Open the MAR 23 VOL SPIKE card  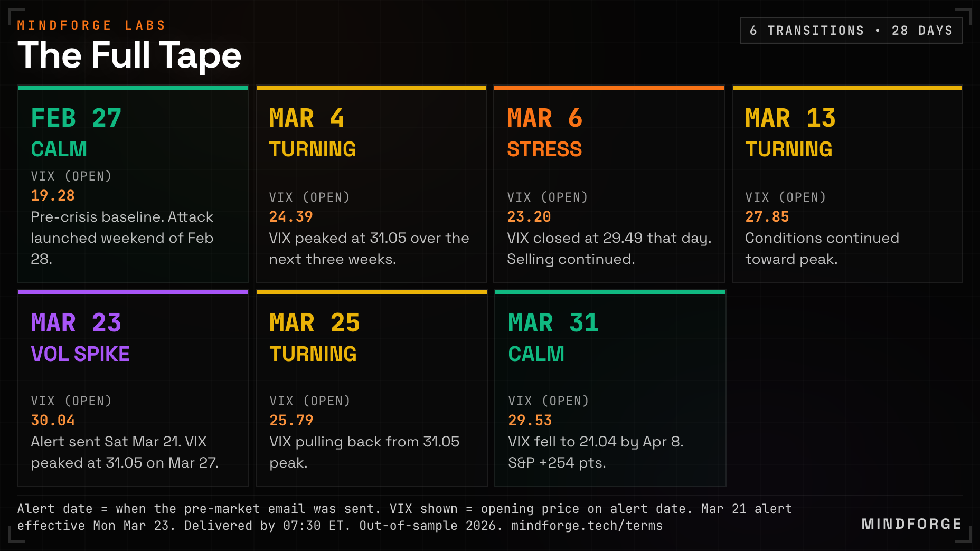point(133,388)
